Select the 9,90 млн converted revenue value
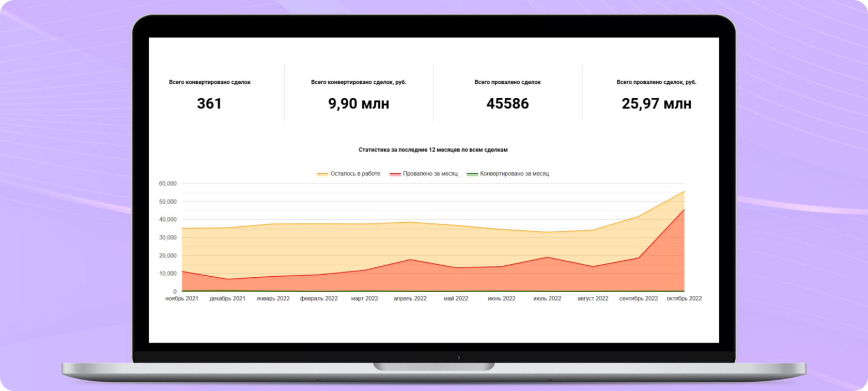 [x=359, y=103]
